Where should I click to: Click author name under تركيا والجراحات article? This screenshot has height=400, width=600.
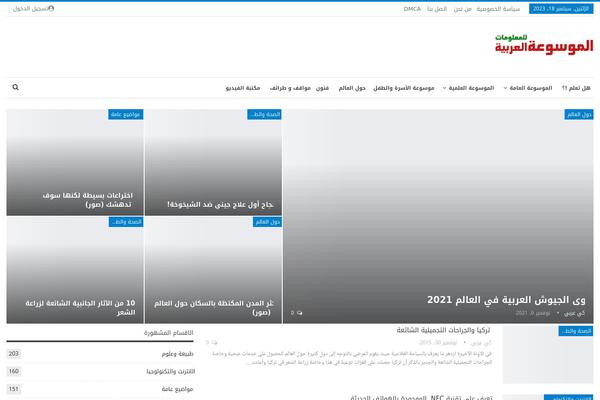click(481, 343)
